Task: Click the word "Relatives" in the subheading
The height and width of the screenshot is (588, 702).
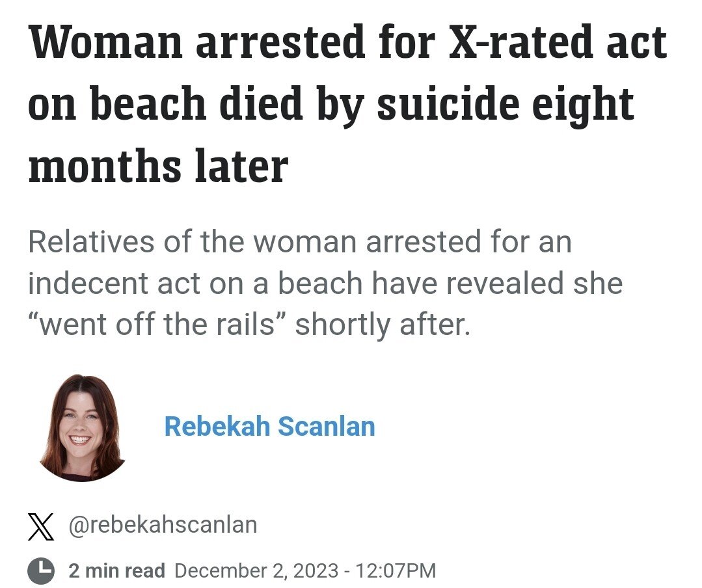Action: (91, 242)
